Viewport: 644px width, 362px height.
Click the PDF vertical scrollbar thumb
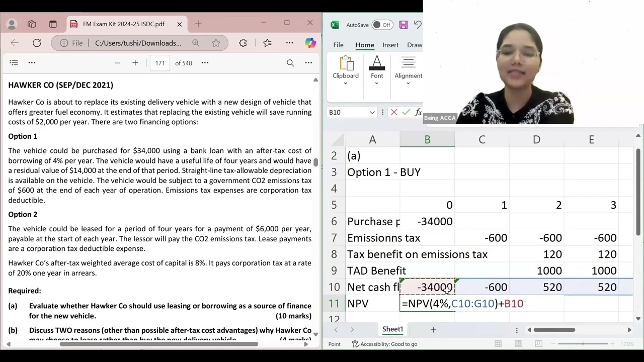pyautogui.click(x=315, y=162)
